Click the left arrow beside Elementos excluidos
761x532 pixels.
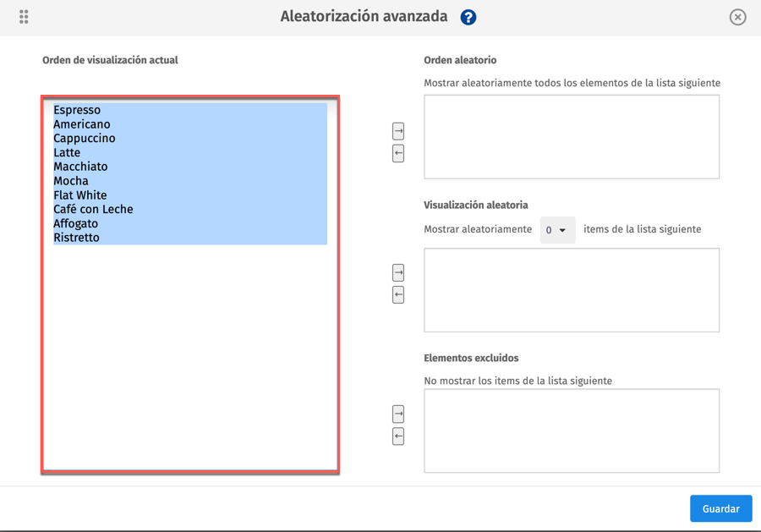(x=397, y=436)
